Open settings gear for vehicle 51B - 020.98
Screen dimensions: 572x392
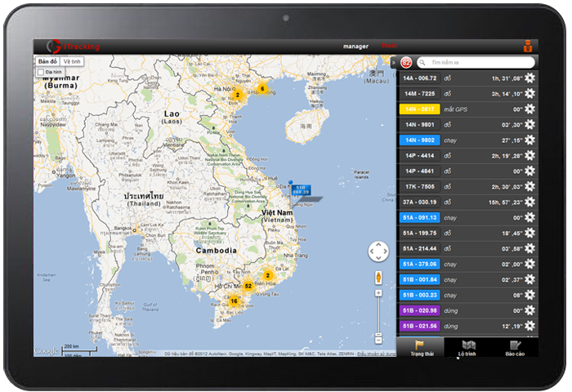pos(530,310)
